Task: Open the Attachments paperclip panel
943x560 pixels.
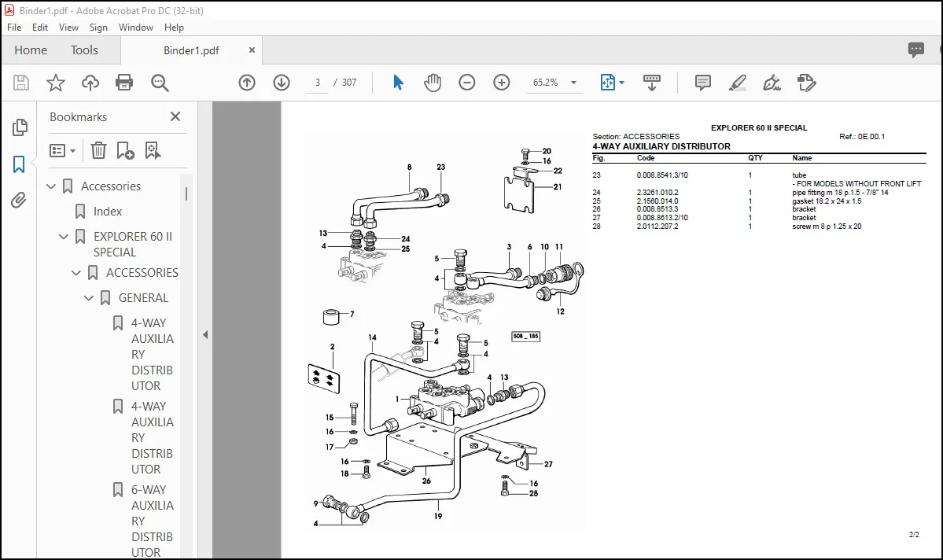Action: (x=19, y=201)
